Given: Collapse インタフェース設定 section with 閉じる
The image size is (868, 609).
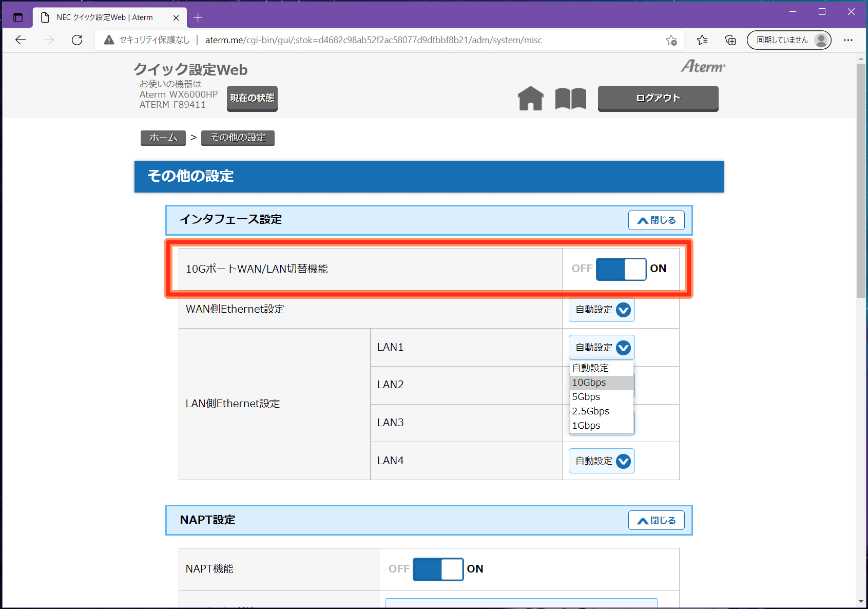Looking at the screenshot, I should pyautogui.click(x=656, y=220).
